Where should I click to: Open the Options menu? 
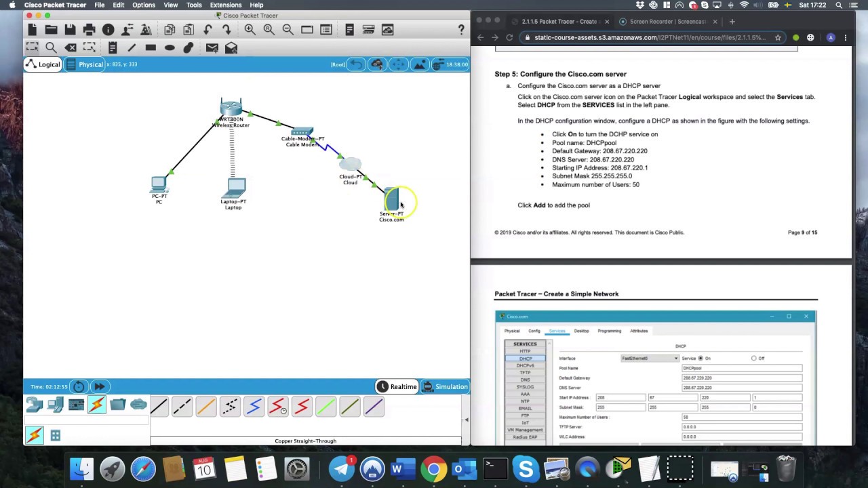(x=144, y=5)
